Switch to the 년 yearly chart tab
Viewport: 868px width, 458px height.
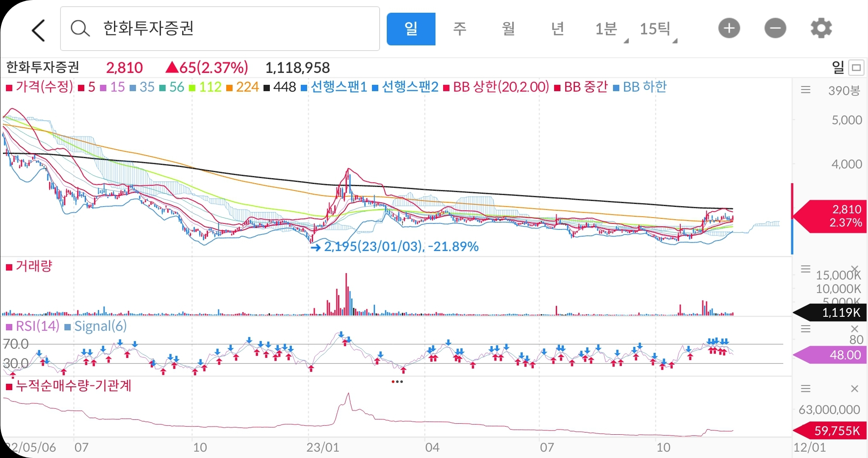tap(557, 29)
